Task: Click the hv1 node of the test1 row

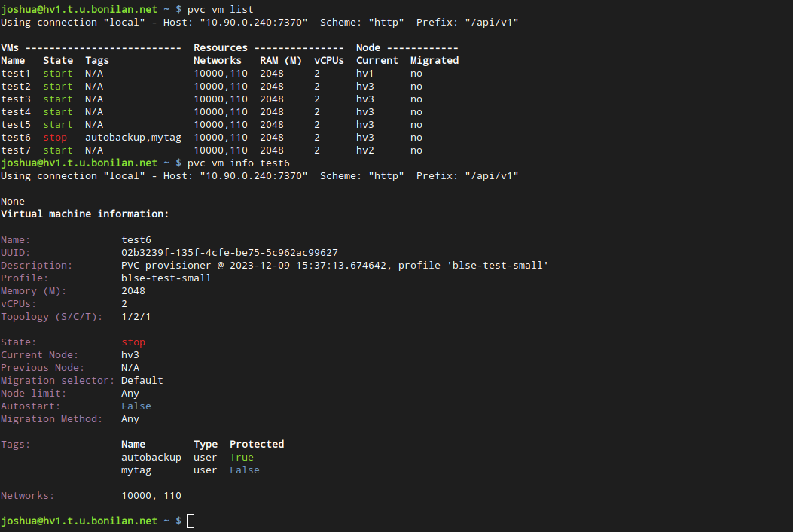Action: click(365, 74)
